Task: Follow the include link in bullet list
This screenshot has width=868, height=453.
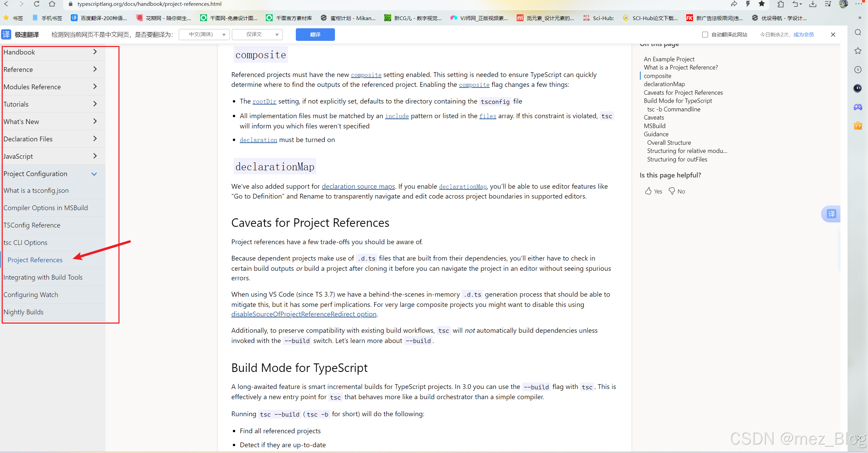Action: pos(397,116)
